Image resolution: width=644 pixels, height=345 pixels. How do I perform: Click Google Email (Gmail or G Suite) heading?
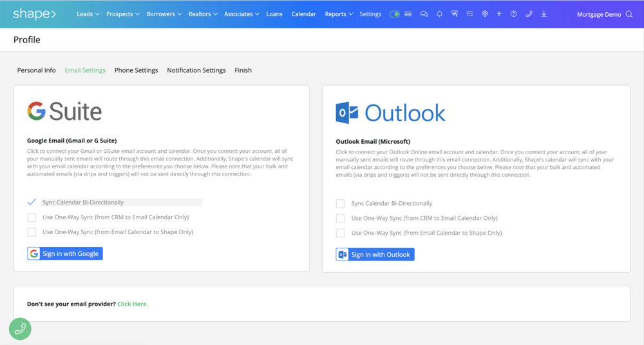point(72,141)
